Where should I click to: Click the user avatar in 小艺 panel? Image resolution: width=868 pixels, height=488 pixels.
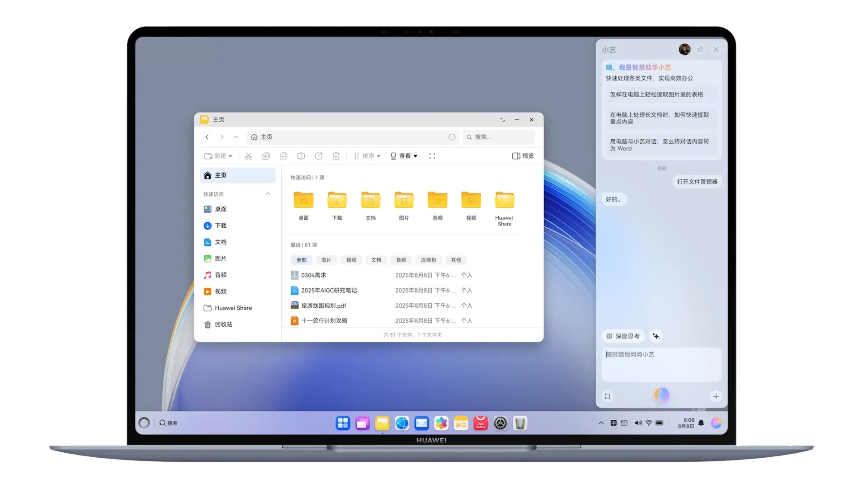point(684,49)
